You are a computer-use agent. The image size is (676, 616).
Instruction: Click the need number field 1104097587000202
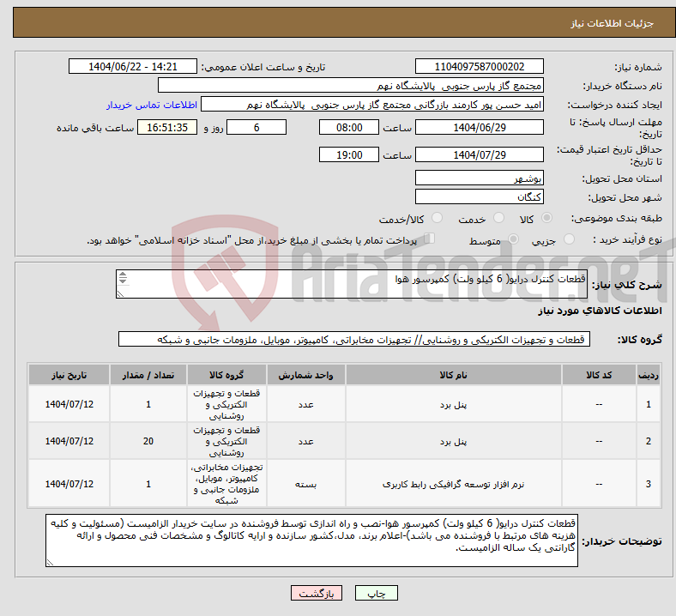click(479, 67)
